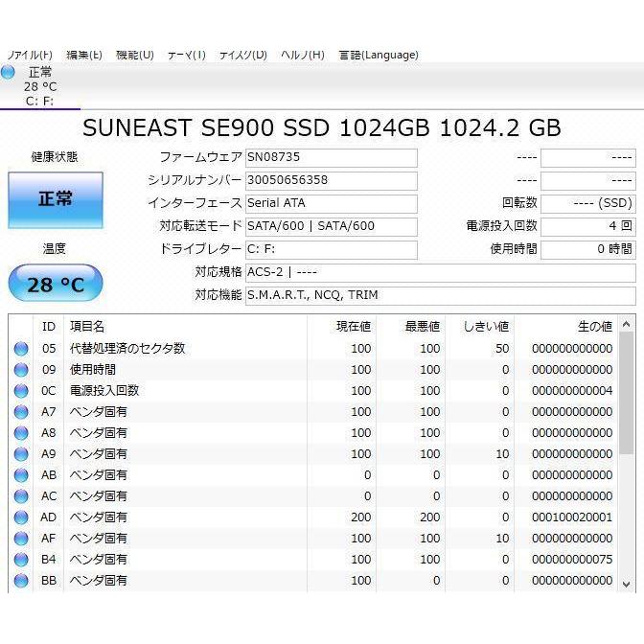Click status orb for attribute 09
The width and height of the screenshot is (644, 644).
click(21, 370)
